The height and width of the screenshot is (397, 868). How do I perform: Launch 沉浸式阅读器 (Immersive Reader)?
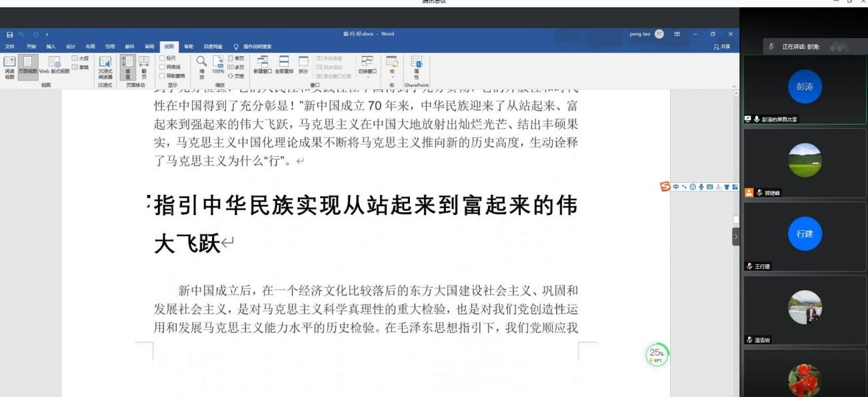pos(105,65)
